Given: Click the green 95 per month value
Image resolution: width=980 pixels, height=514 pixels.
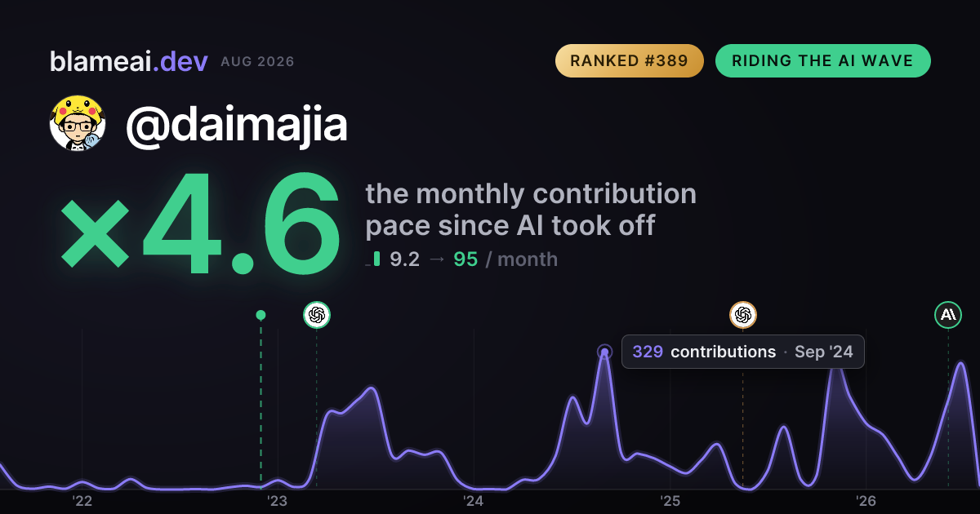Looking at the screenshot, I should tap(465, 259).
